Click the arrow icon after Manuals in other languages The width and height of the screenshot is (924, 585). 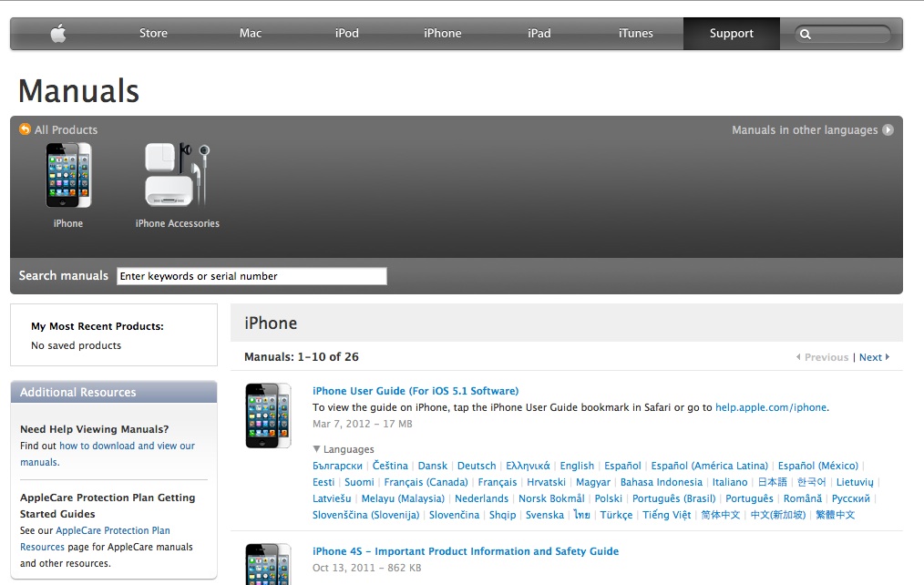coord(888,129)
